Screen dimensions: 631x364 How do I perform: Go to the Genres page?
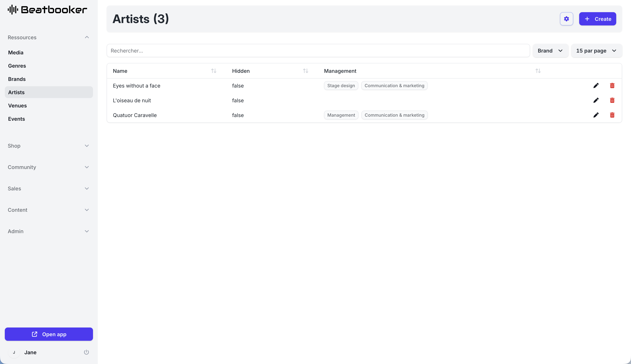pos(17,66)
